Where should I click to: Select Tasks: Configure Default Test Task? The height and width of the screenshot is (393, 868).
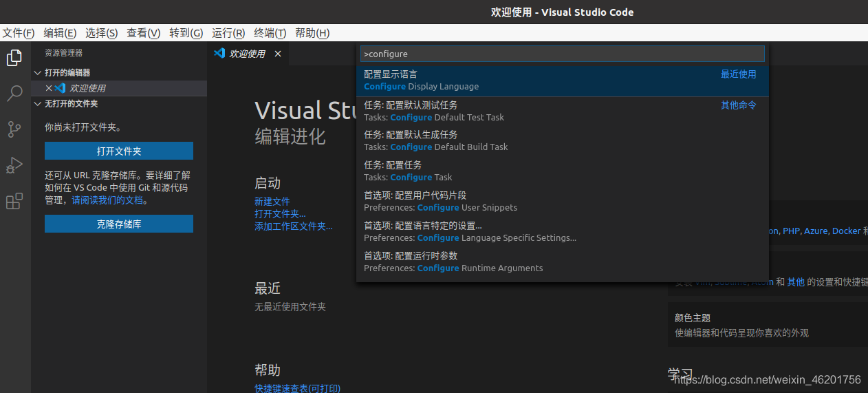click(x=563, y=111)
